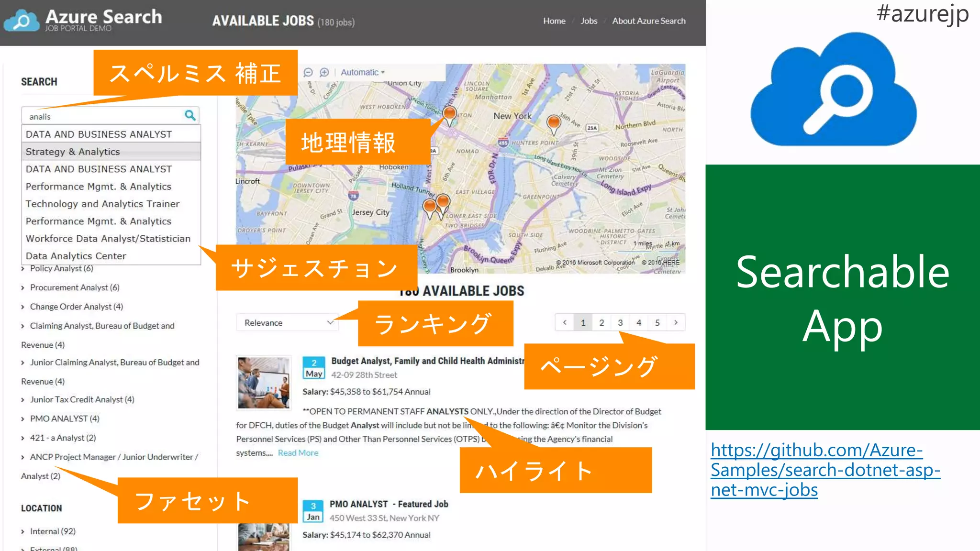The width and height of the screenshot is (980, 551).
Task: Filter by Procurement Analyst (6)
Action: pos(75,287)
